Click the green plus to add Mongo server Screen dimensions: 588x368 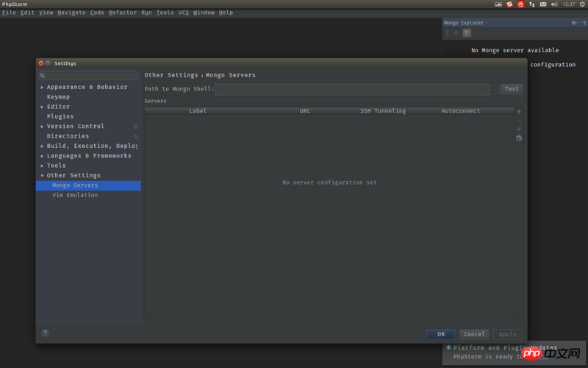tap(519, 112)
